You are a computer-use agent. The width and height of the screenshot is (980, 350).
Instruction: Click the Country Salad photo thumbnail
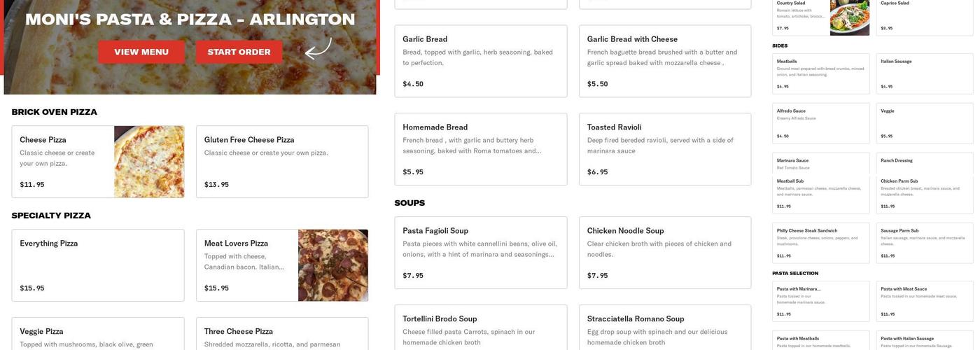click(850, 17)
